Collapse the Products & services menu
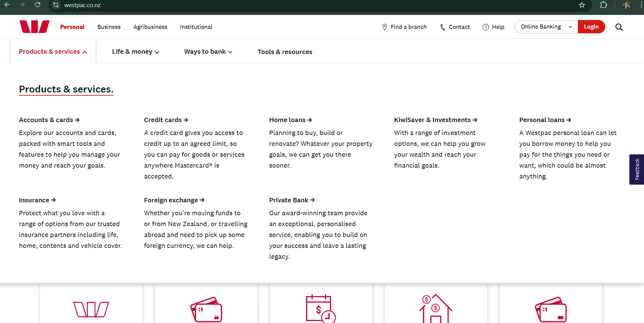The width and height of the screenshot is (644, 323). (x=53, y=52)
